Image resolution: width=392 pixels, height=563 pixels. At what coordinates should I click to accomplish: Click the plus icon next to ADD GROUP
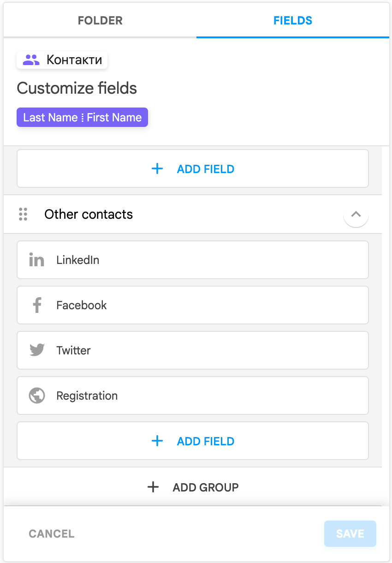click(x=153, y=487)
